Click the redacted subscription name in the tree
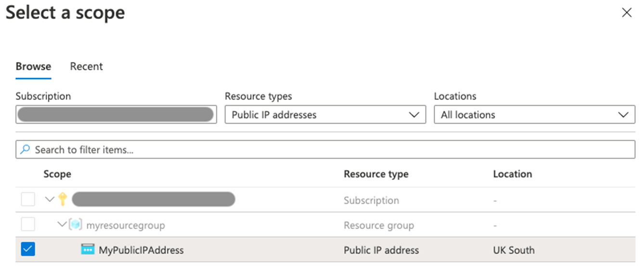Viewport: 644px width, 270px height. click(153, 199)
